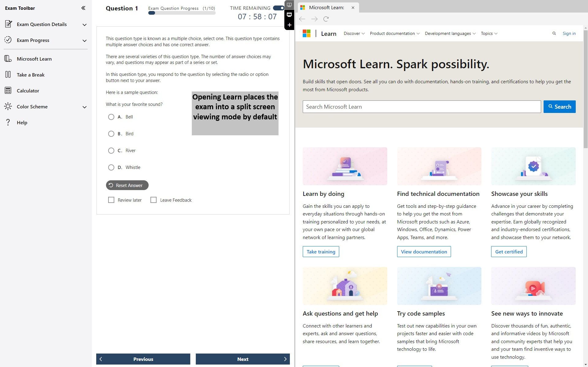Select Take a Break pause icon
Viewport: 588px width, 367px height.
pos(8,74)
